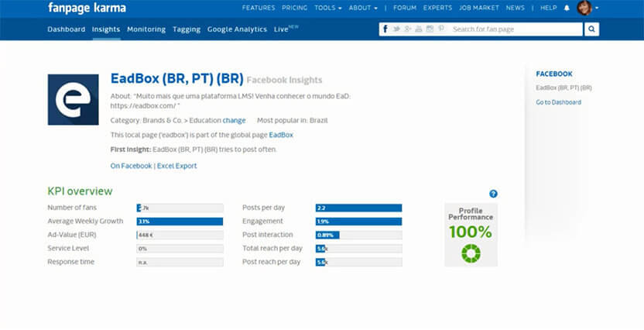Open the KPI overview help icon
Viewport: 644px width, 330px height.
pos(493,194)
